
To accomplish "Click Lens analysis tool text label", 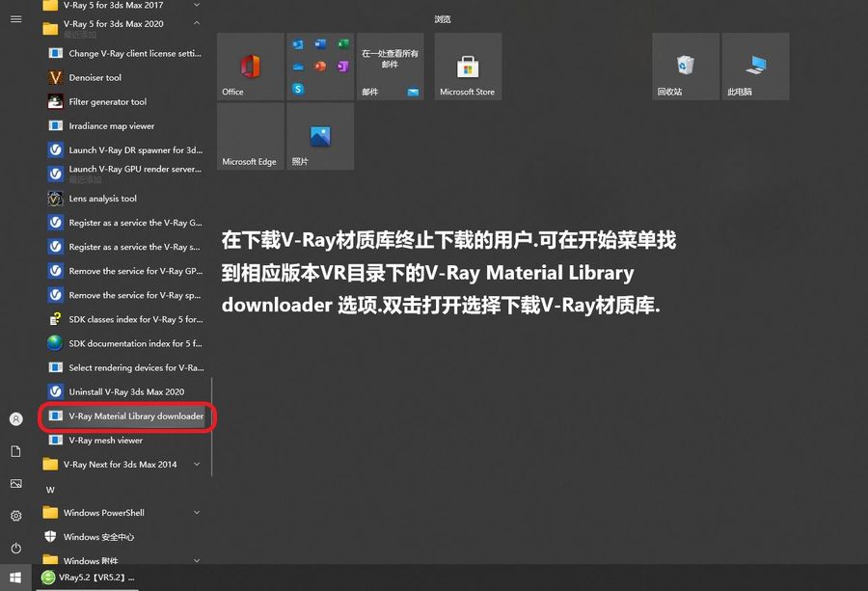I will coord(103,199).
